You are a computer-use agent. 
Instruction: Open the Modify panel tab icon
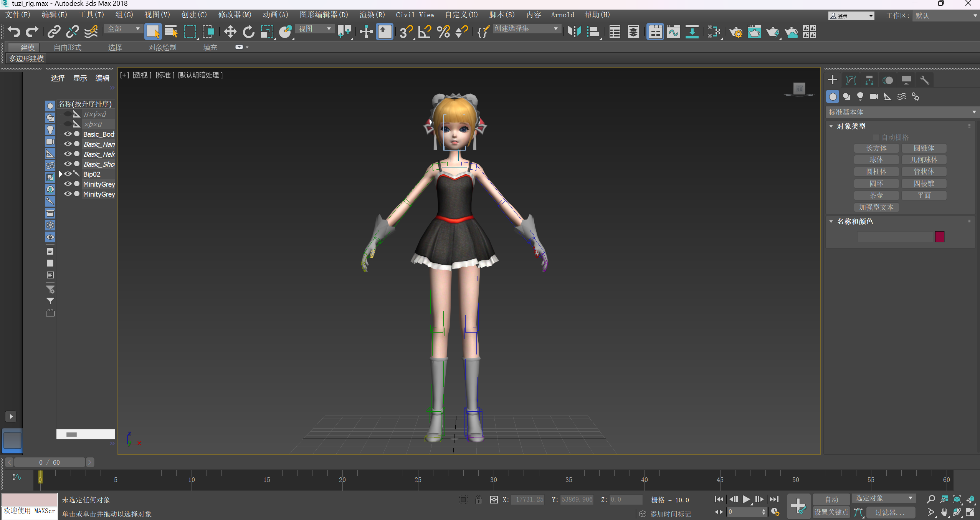[851, 80]
